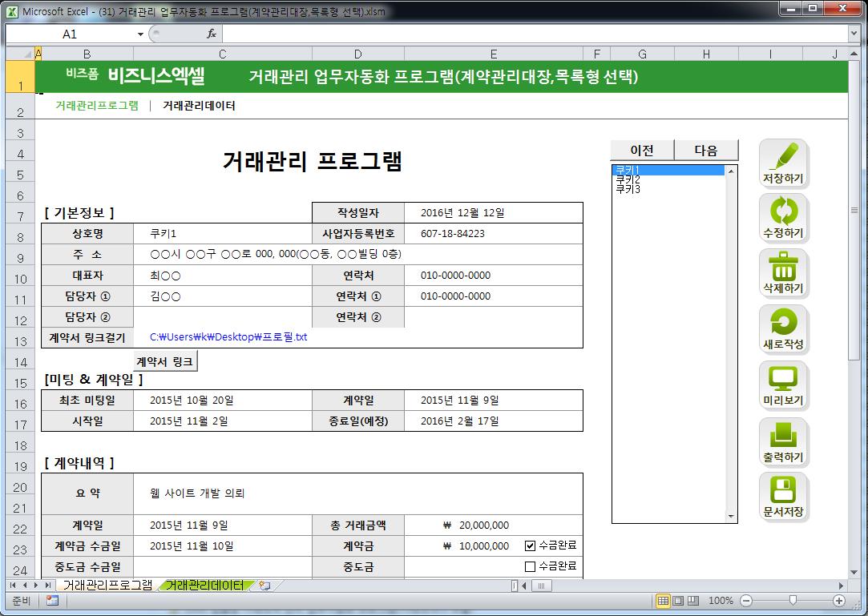Click the zoom slider handle
The height and width of the screenshot is (616, 868).
tap(793, 601)
